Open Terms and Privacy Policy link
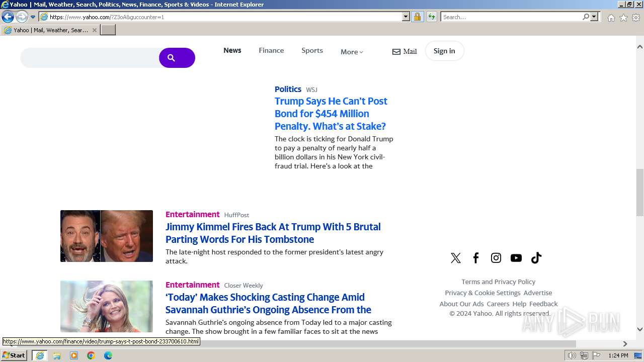This screenshot has height=362, width=644. (x=499, y=282)
